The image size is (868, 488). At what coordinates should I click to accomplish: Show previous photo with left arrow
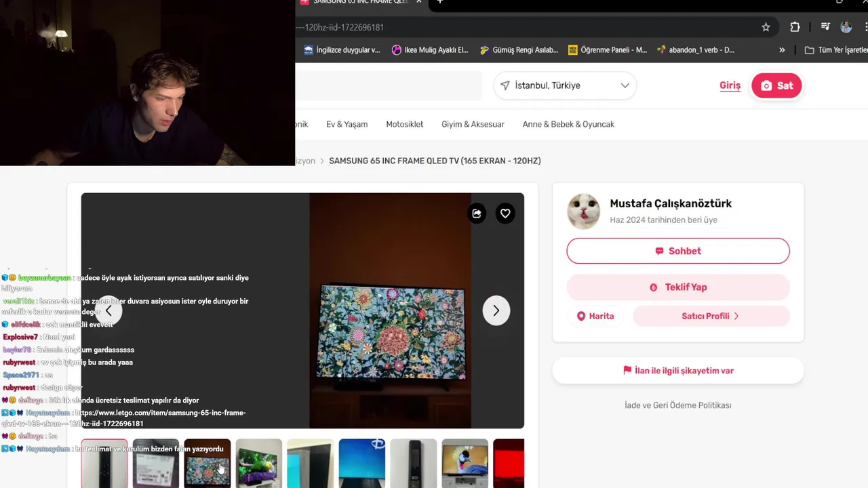pyautogui.click(x=108, y=310)
